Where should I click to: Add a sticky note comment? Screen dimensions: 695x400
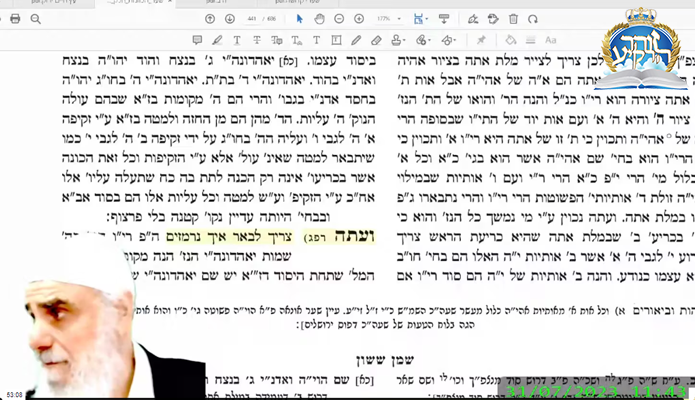point(197,40)
